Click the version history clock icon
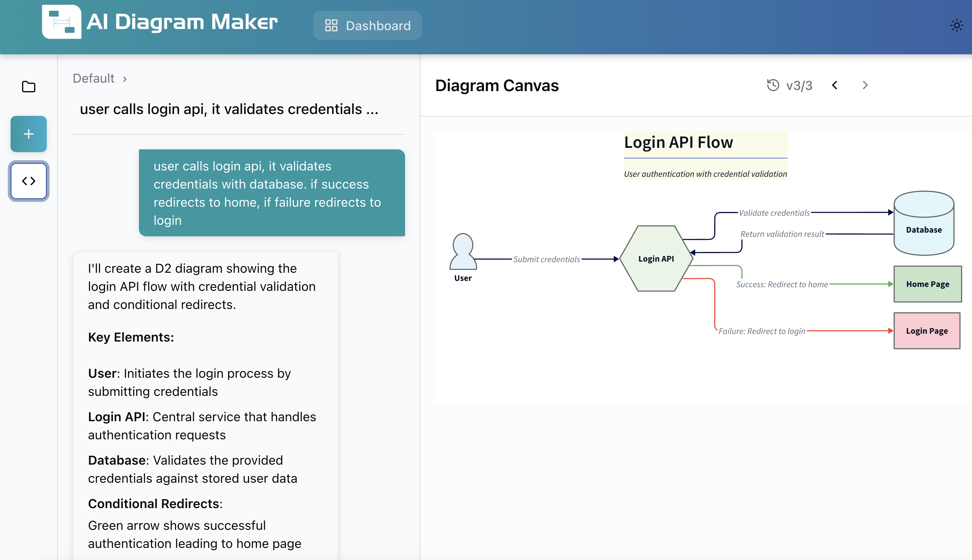Screen dimensions: 972x560 point(773,85)
